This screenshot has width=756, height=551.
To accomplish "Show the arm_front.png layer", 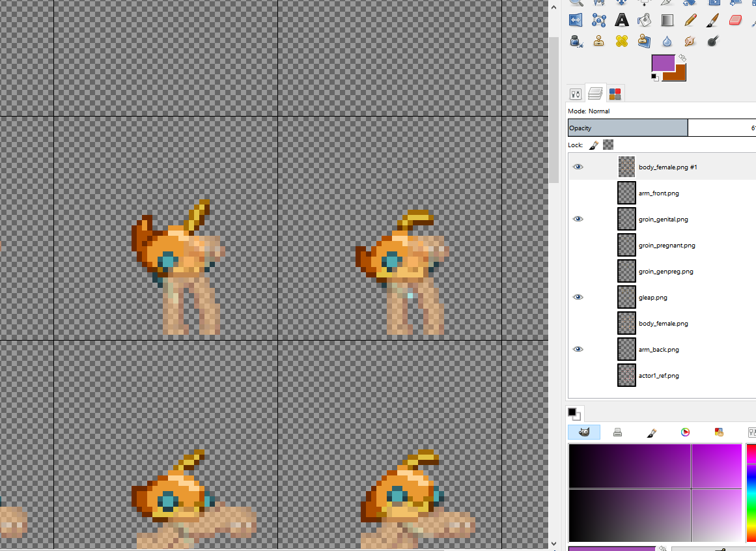I will 578,193.
